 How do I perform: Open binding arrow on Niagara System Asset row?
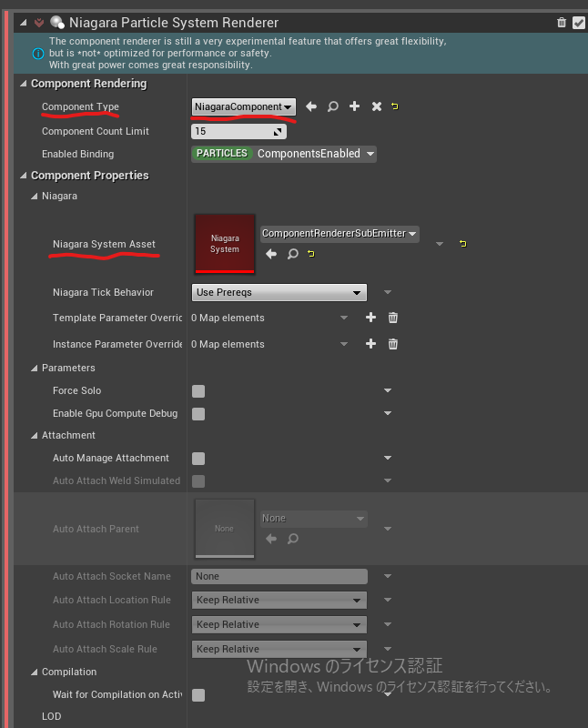[x=440, y=244]
